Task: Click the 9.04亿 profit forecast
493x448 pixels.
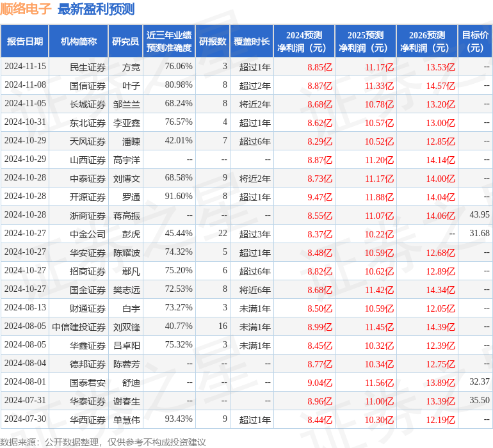Action: (319, 383)
